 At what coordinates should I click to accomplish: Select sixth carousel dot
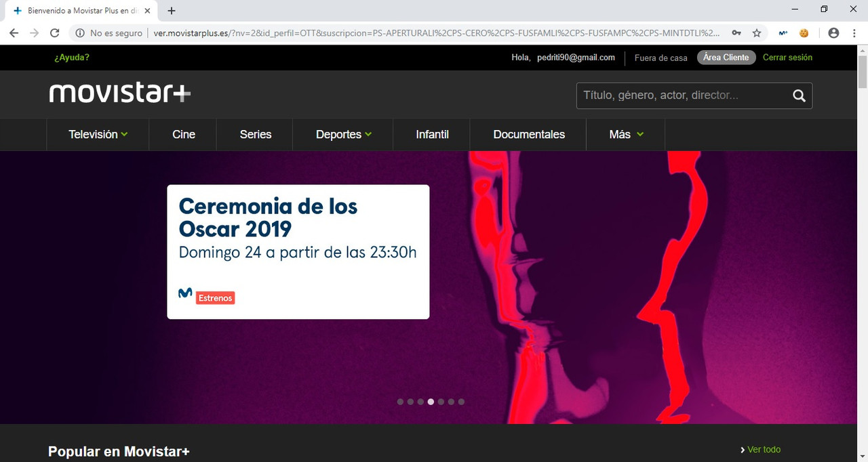tap(451, 402)
